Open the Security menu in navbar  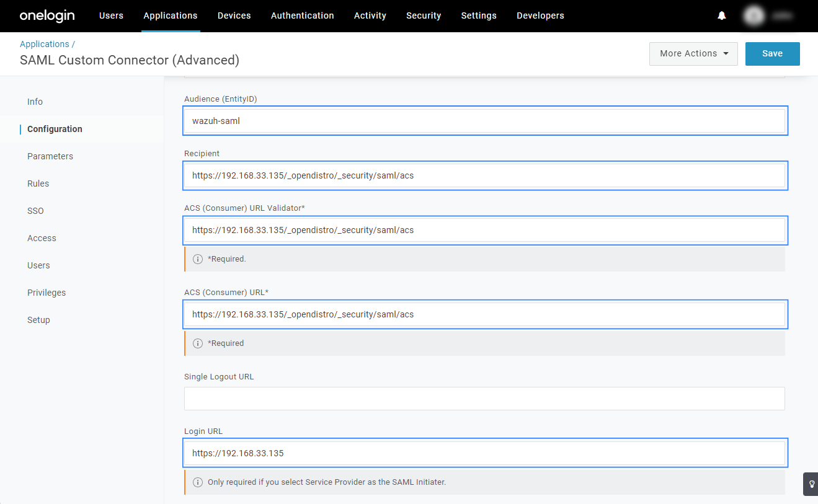[424, 15]
